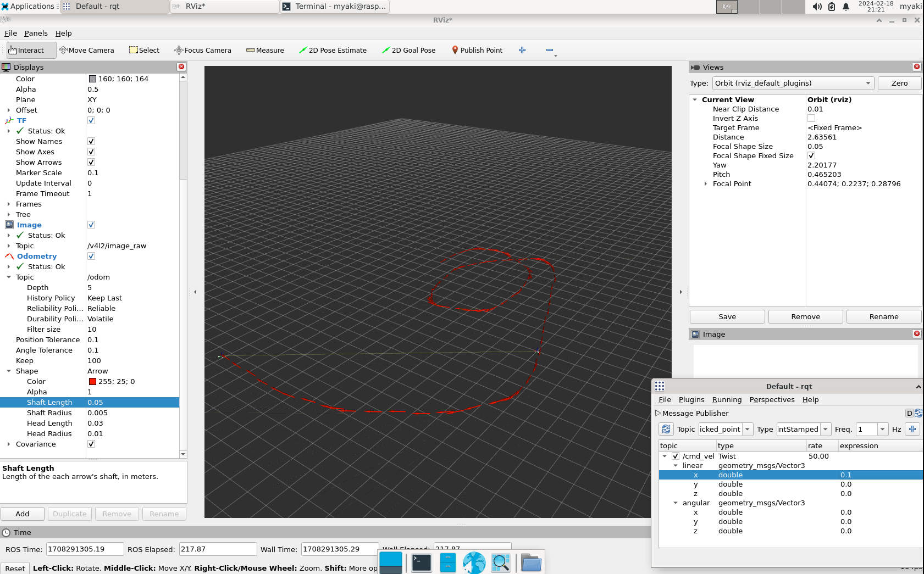Image resolution: width=924 pixels, height=574 pixels.
Task: Click the blue plus add-tool icon in toolbar
Action: (522, 50)
